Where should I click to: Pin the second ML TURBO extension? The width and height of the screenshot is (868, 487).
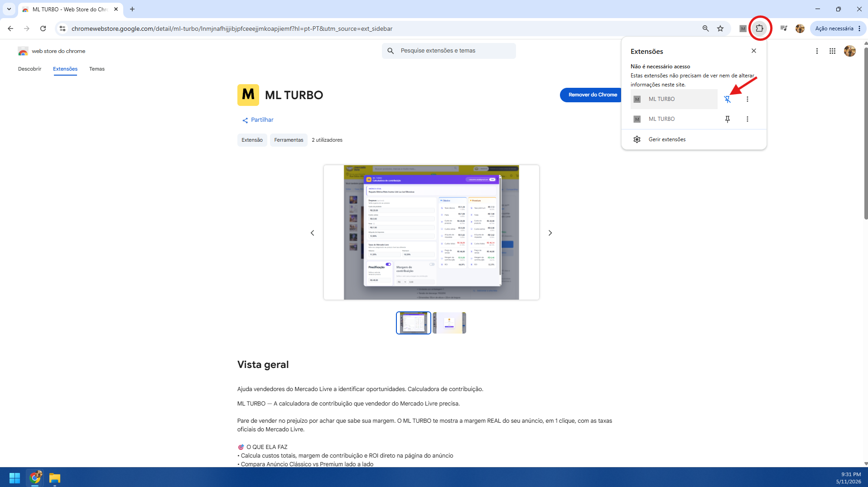click(x=728, y=119)
